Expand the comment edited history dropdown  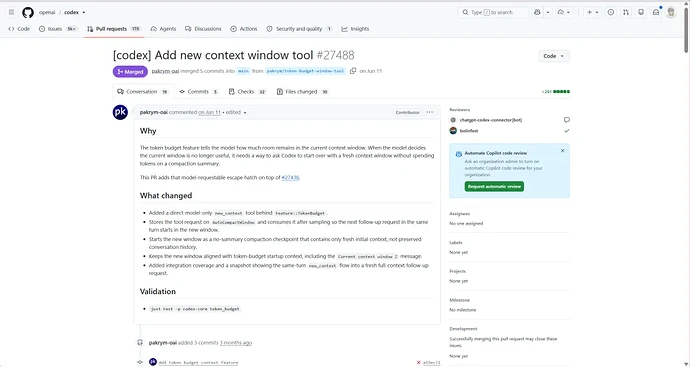click(236, 112)
